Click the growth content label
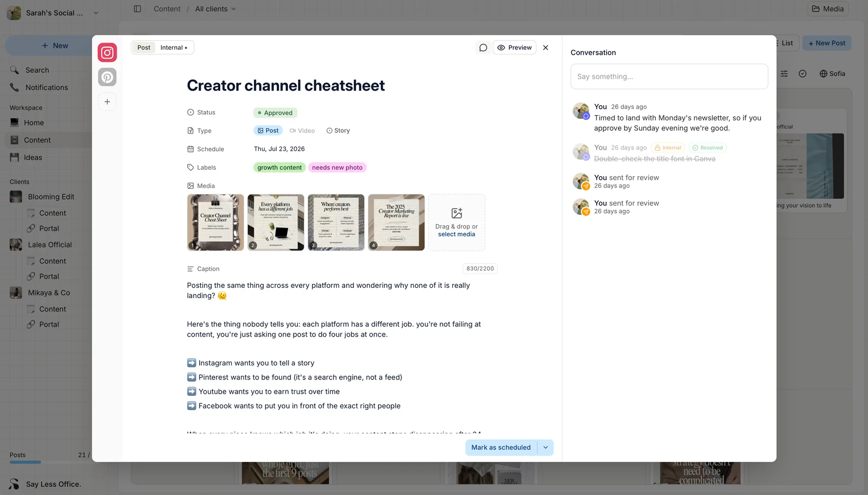 pos(279,168)
